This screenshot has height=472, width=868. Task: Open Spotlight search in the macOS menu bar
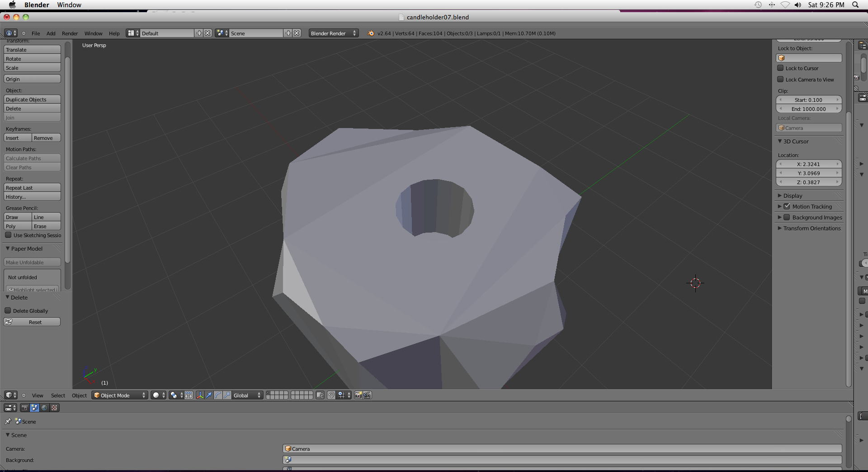click(x=855, y=5)
